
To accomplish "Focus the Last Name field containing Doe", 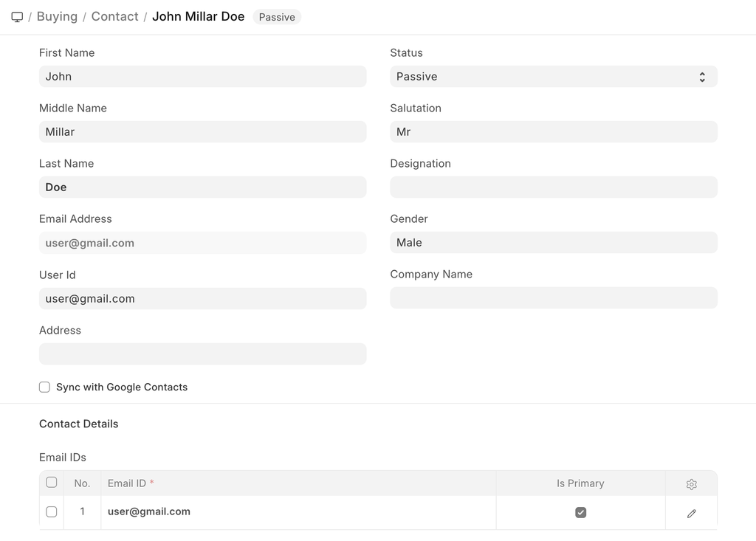I will coord(202,187).
